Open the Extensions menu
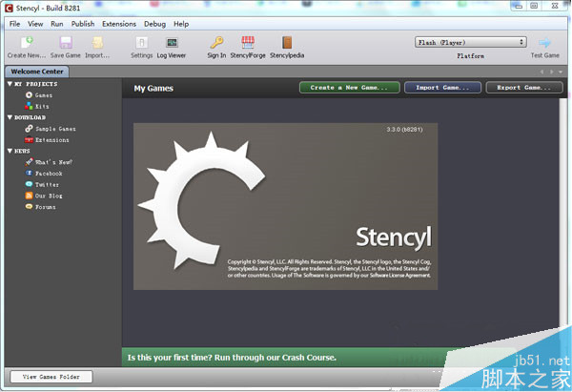The width and height of the screenshot is (572, 392). pyautogui.click(x=119, y=24)
